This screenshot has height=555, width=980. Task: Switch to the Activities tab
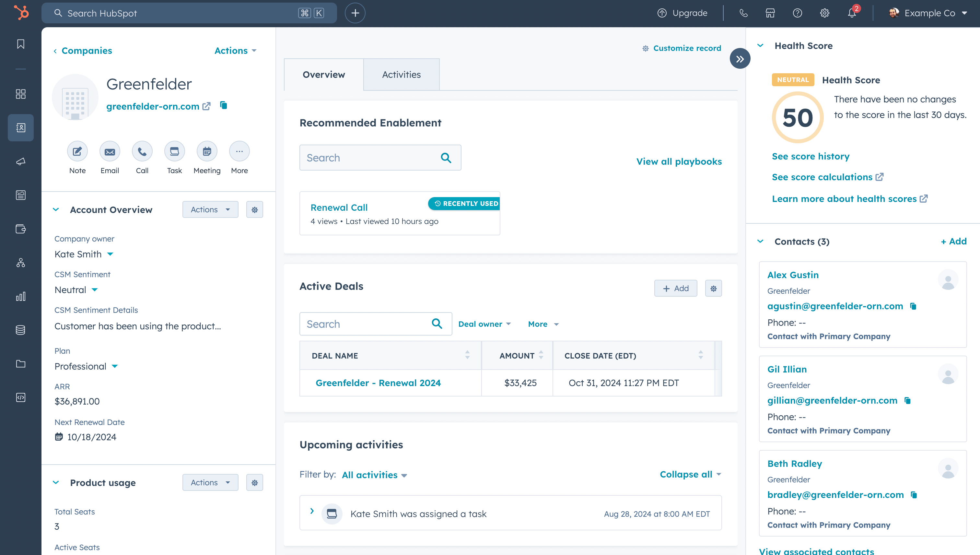(401, 75)
